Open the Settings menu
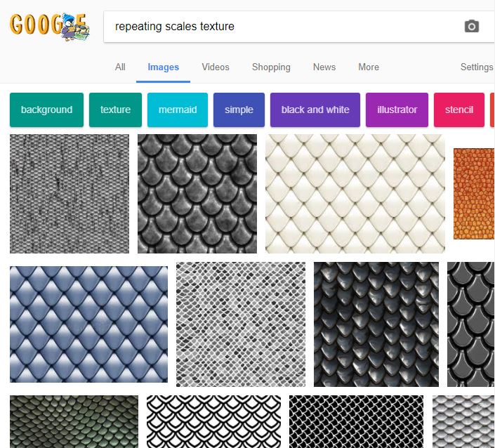Viewport: 495px width, 448px height. click(477, 67)
